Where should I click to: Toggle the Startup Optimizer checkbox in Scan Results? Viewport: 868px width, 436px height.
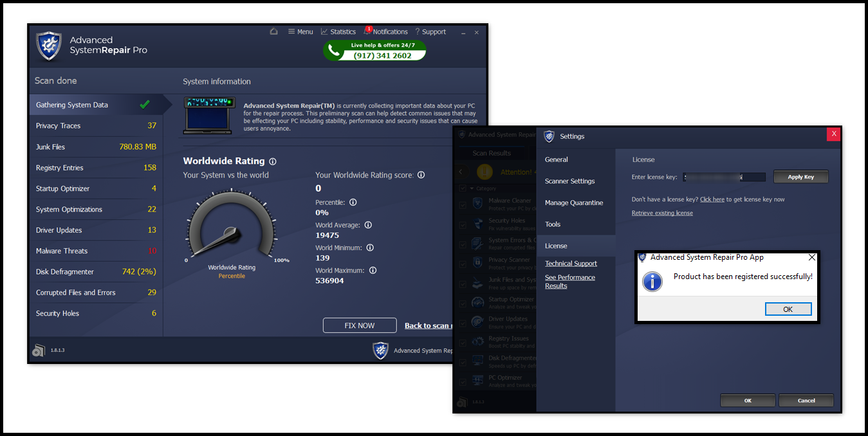(463, 302)
